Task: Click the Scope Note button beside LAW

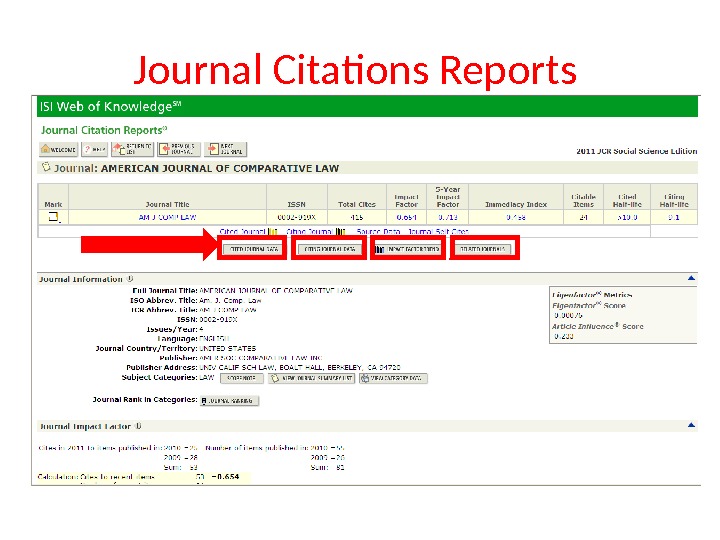Action: (x=242, y=378)
